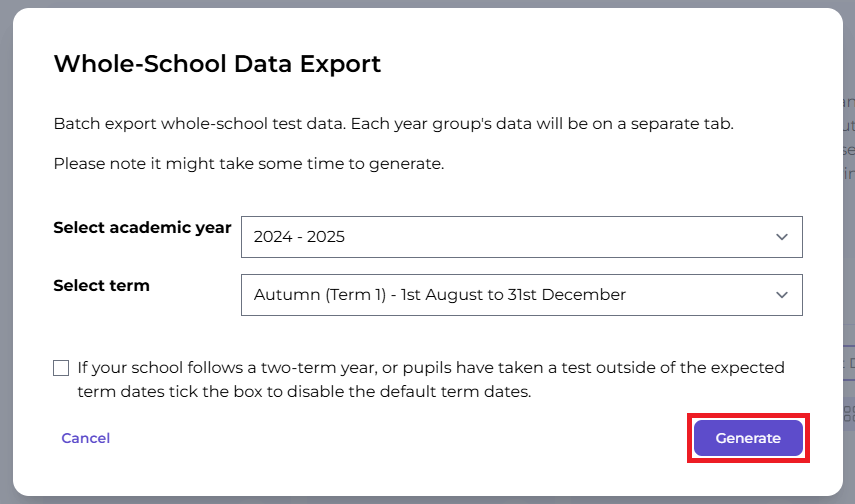Click the empty area between Cancel and Generate
Image resolution: width=855 pixels, height=504 pixels.
pos(400,438)
